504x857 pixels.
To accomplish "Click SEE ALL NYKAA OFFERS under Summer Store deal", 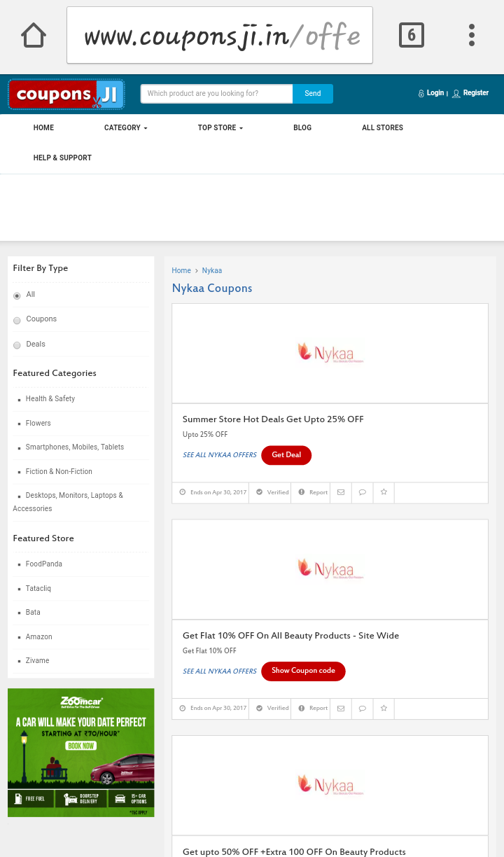I will (x=220, y=455).
